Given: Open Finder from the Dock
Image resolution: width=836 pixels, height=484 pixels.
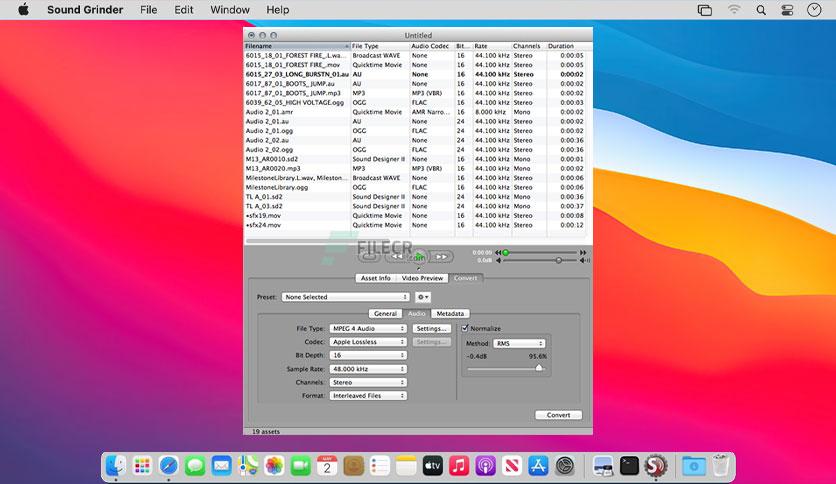Looking at the screenshot, I should [116, 466].
